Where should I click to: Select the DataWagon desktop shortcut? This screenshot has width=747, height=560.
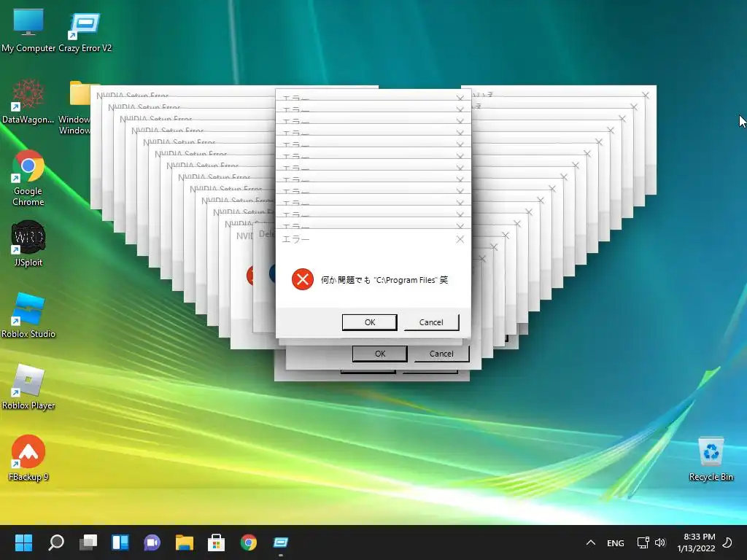tap(28, 101)
